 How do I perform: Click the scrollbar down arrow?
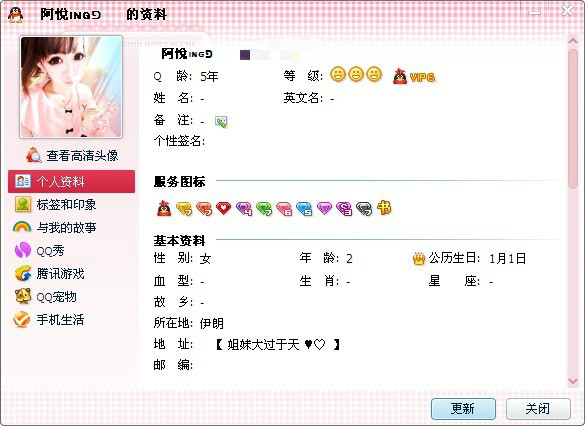point(573,381)
